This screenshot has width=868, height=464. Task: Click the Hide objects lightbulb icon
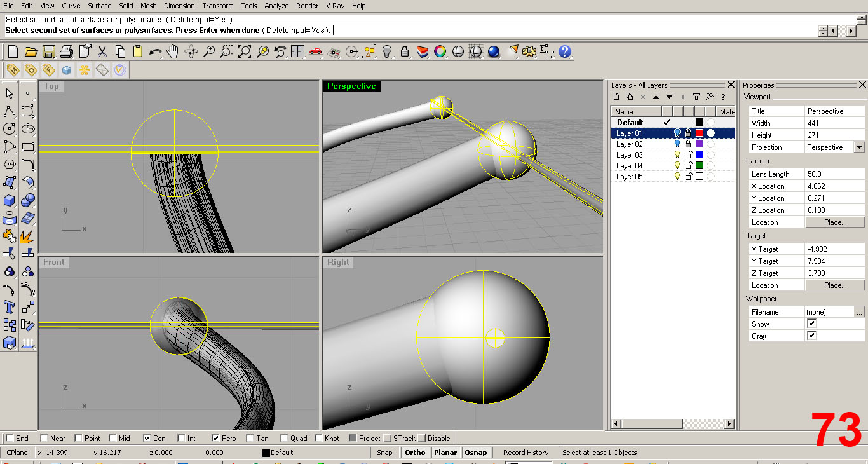[386, 51]
